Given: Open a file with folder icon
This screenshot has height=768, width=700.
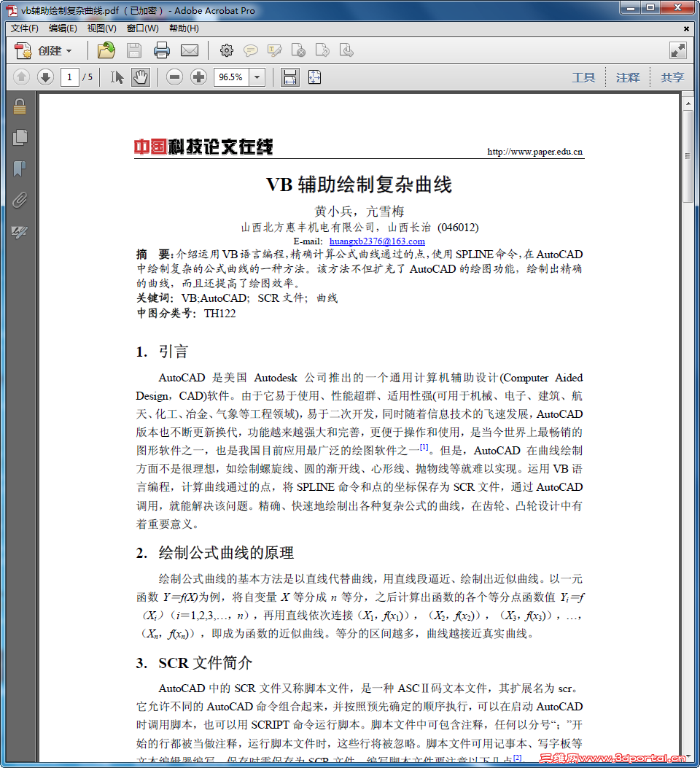Looking at the screenshot, I should [106, 50].
